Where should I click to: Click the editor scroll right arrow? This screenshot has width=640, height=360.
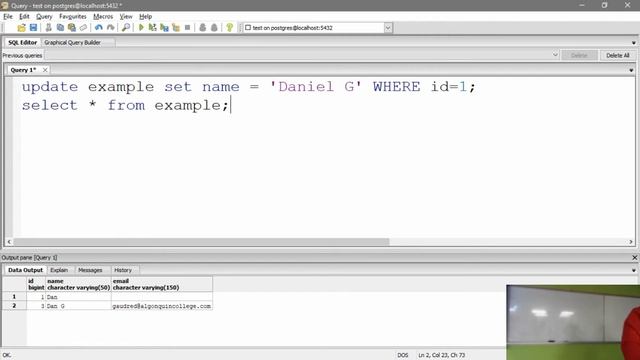[631, 242]
